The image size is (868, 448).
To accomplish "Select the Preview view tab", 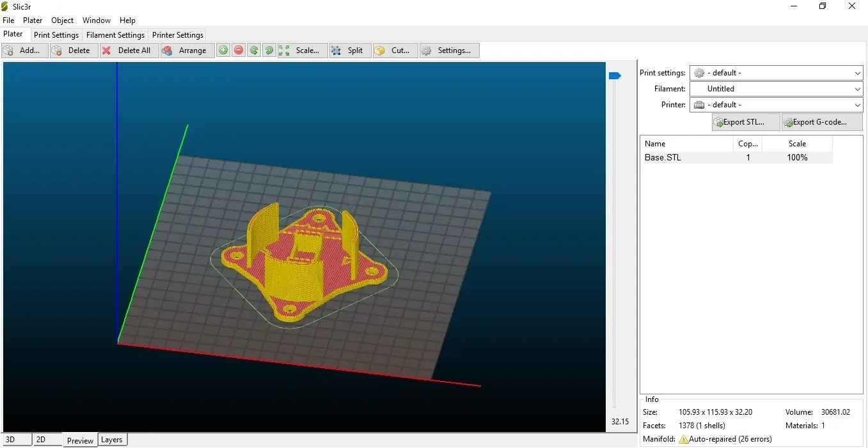I will click(80, 440).
